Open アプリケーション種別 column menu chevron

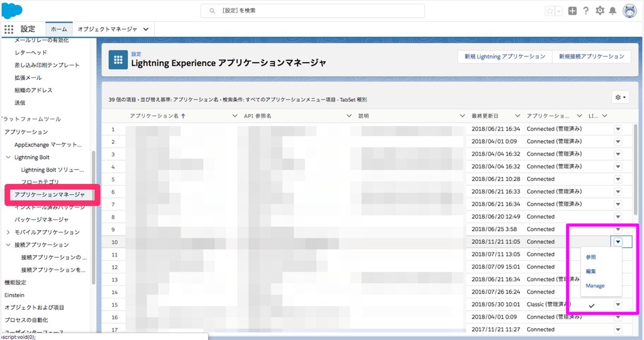(579, 116)
